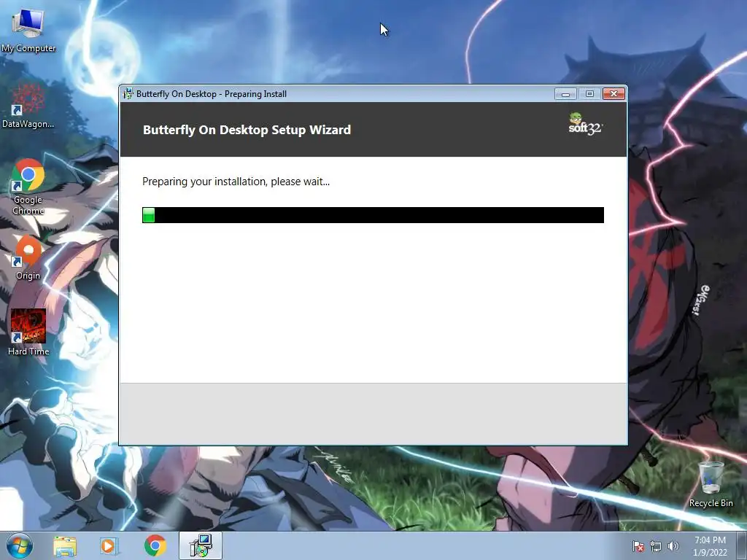This screenshot has width=747, height=560.
Task: Open the Windows Start menu
Action: click(20, 545)
